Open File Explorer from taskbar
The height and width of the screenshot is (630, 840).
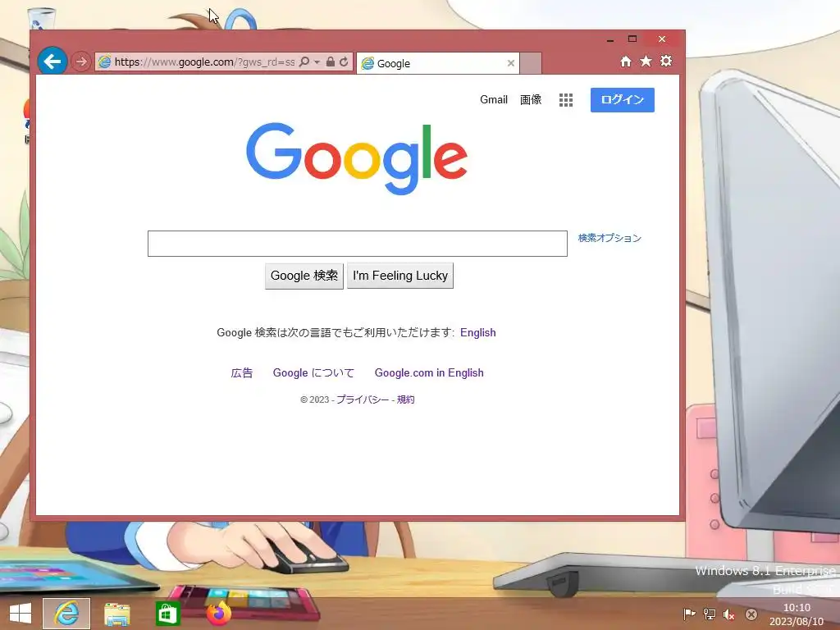[116, 614]
